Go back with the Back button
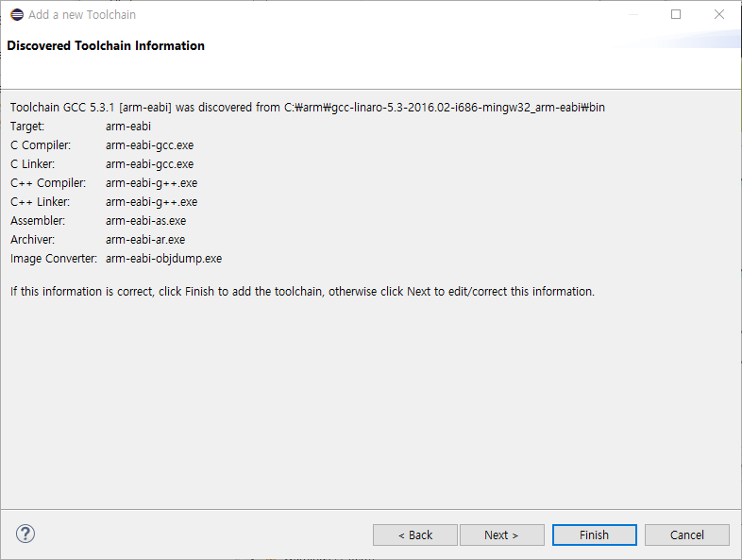Viewport: 742px width, 560px height. click(x=415, y=535)
